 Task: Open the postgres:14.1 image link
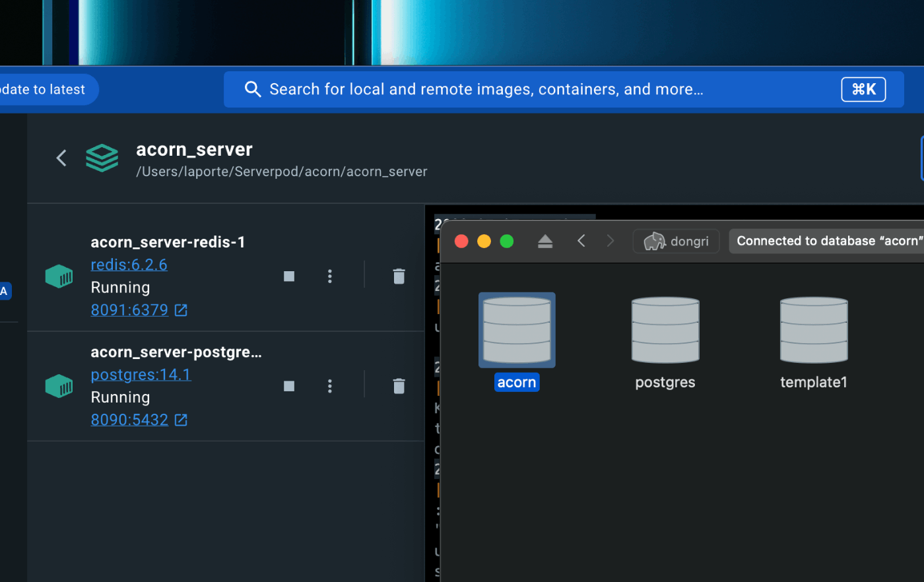coord(141,374)
